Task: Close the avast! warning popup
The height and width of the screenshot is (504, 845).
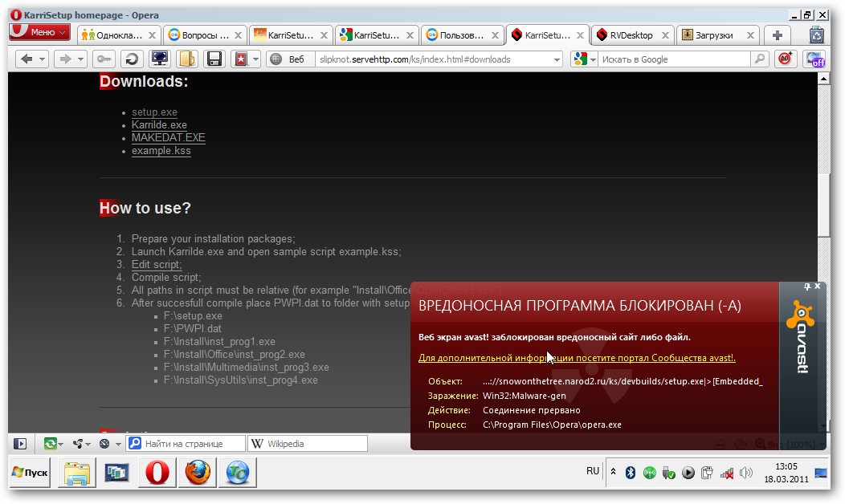Action: [x=818, y=287]
